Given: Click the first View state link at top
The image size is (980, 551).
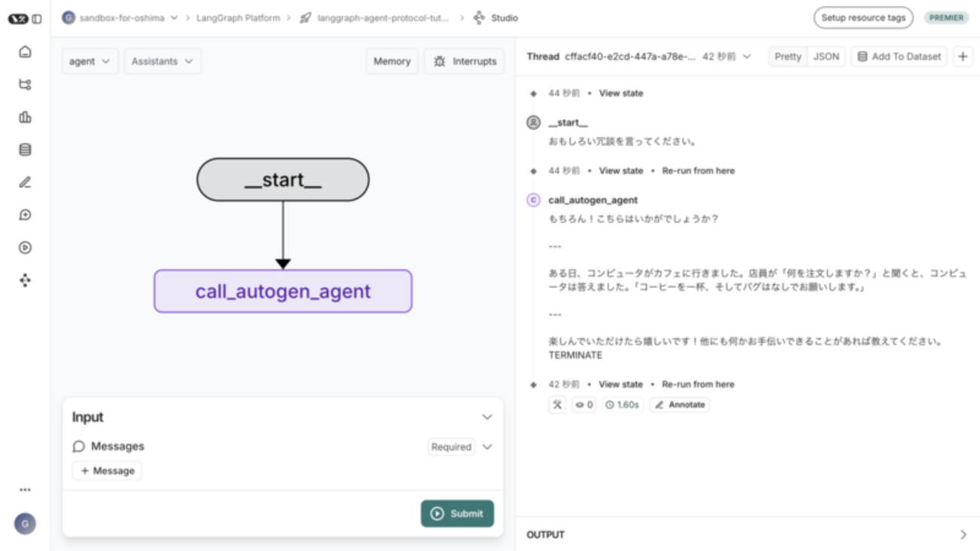Looking at the screenshot, I should coord(621,93).
